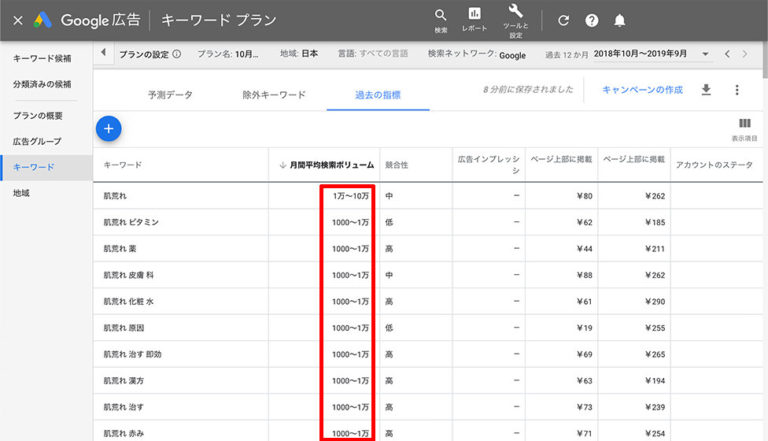The height and width of the screenshot is (441, 768).
Task: Click the ¥80 top-of-page bid cell
Action: 584,196
